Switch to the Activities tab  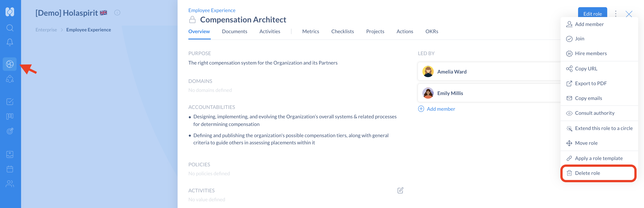[x=270, y=32]
